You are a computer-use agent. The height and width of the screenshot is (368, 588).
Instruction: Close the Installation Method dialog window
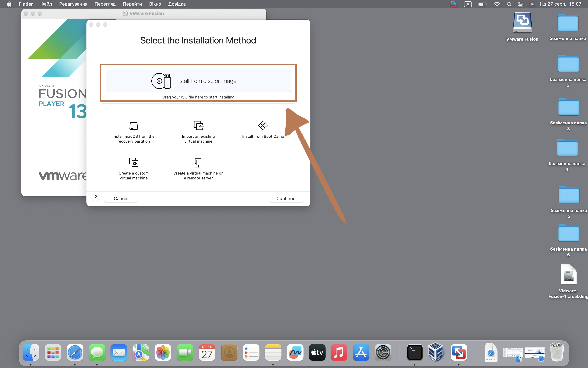(x=91, y=25)
